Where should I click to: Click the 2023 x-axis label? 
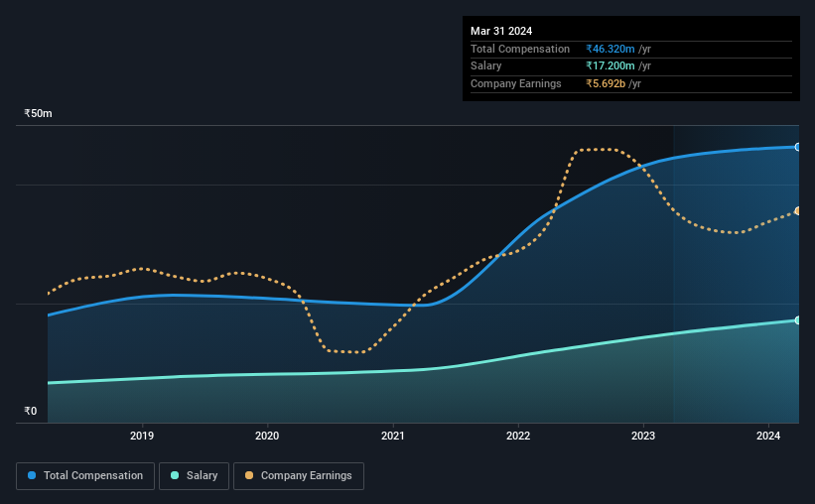point(643,436)
